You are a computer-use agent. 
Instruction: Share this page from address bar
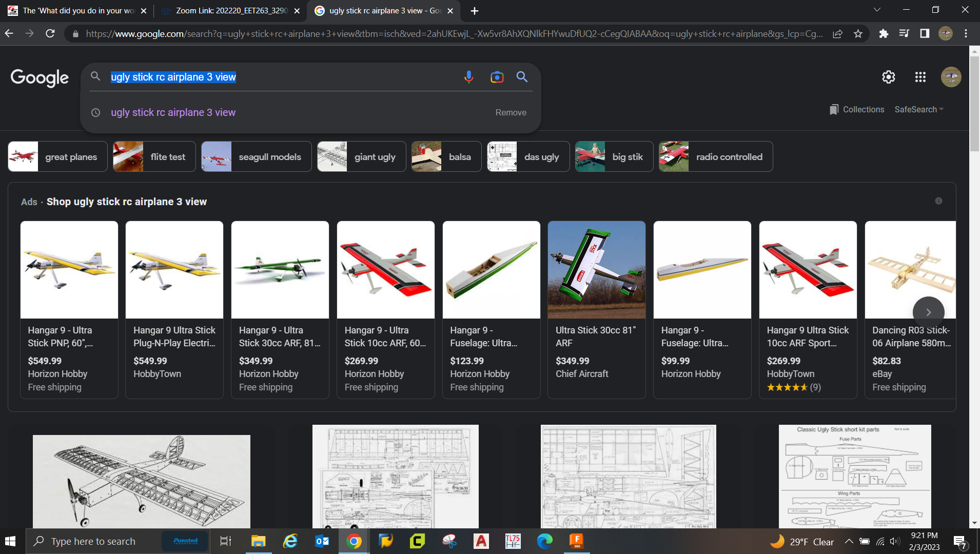(x=837, y=34)
